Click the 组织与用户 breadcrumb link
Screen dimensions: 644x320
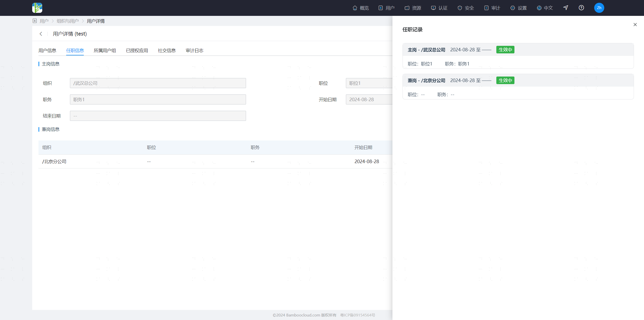pyautogui.click(x=68, y=21)
